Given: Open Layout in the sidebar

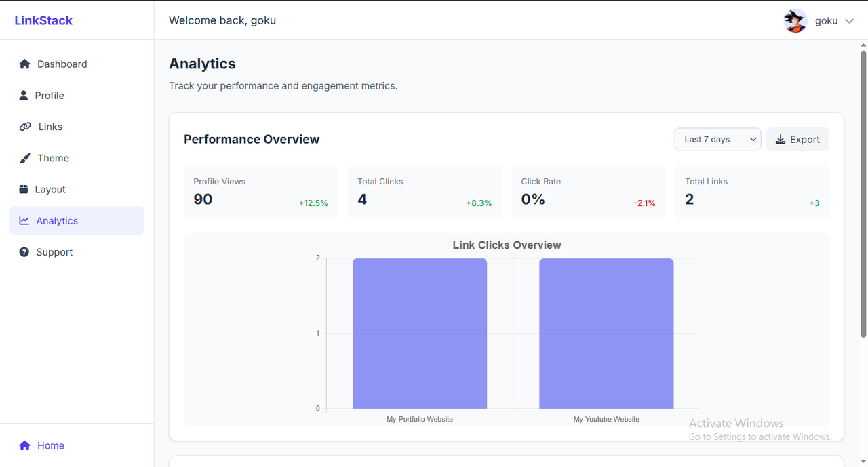Looking at the screenshot, I should point(77,189).
